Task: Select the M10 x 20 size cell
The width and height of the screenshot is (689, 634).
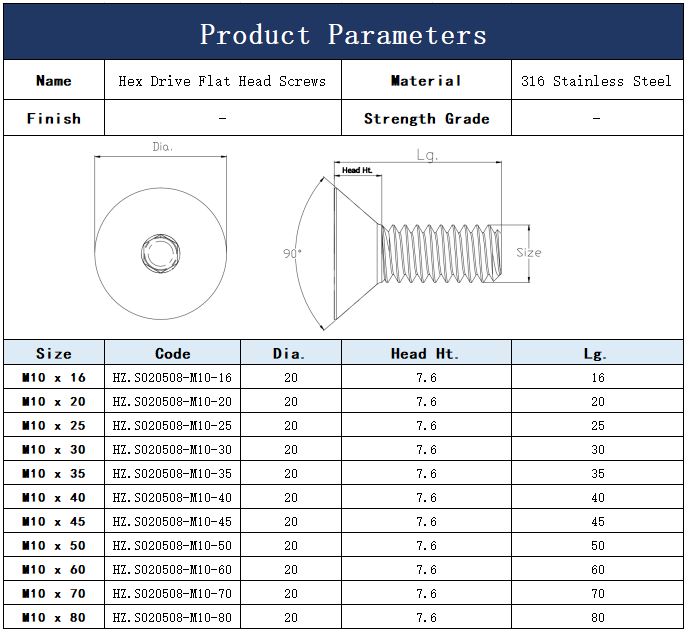Action: [x=54, y=401]
